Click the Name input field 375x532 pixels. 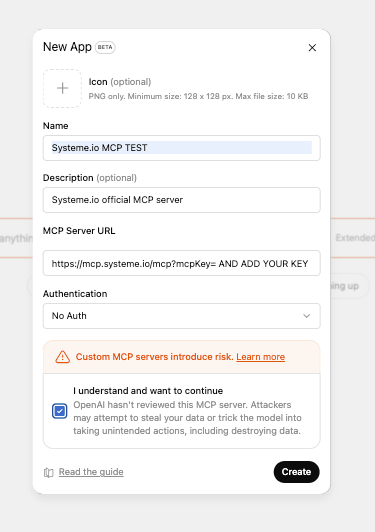click(x=182, y=148)
